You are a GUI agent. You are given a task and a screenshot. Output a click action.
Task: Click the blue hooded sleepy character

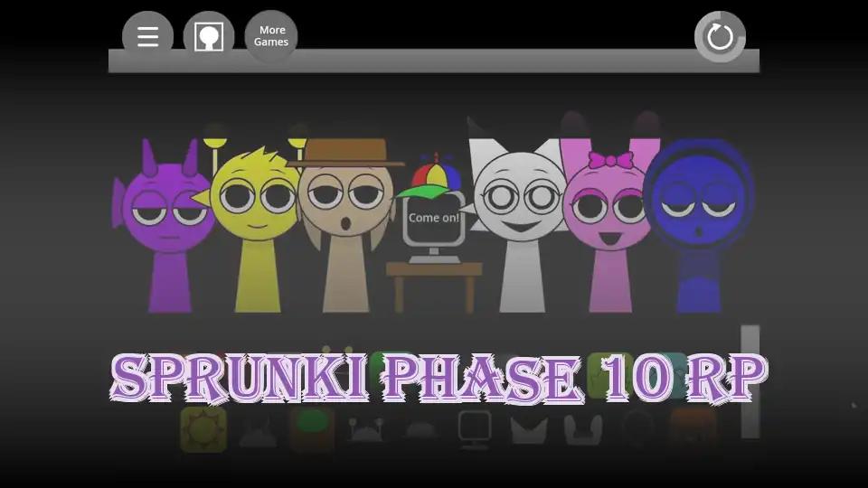tap(699, 227)
